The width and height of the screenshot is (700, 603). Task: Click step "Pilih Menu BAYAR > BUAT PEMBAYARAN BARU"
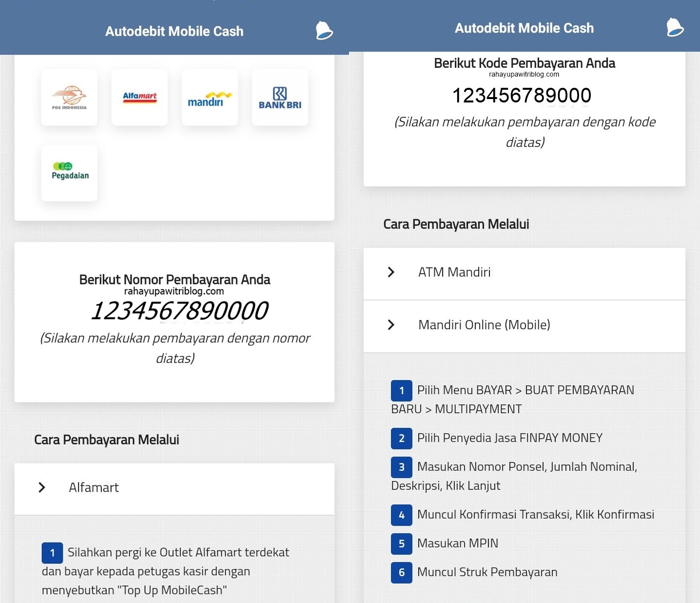513,400
